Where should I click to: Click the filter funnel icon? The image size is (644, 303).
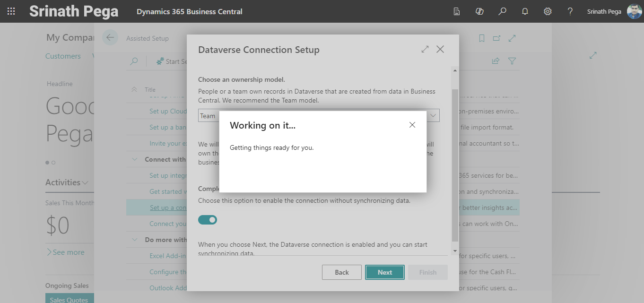tap(512, 61)
